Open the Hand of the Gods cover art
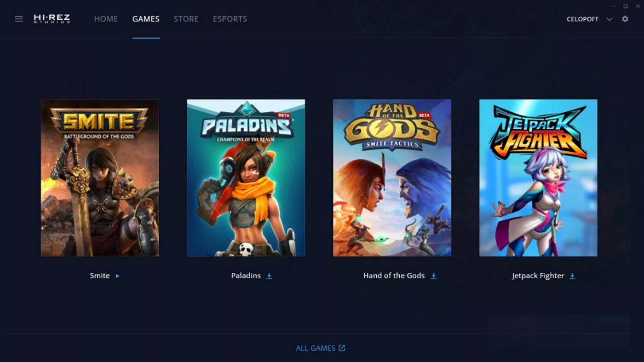The height and width of the screenshot is (362, 644). click(392, 178)
